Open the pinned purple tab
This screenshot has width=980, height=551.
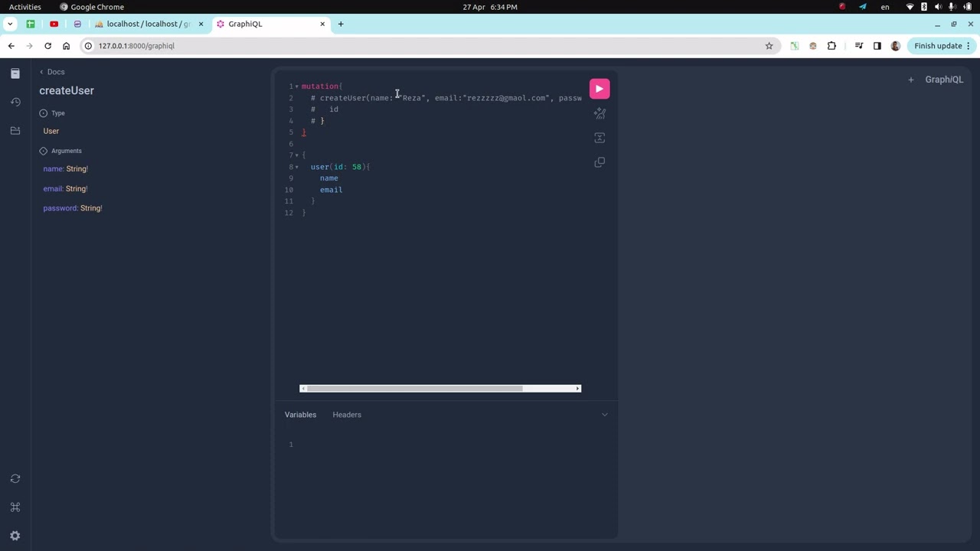[x=77, y=24]
